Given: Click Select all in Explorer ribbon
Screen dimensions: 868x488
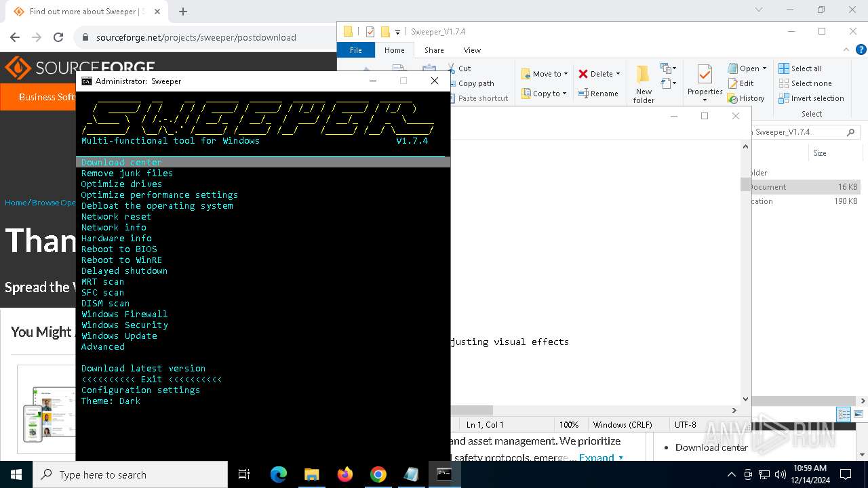Looking at the screenshot, I should [800, 68].
